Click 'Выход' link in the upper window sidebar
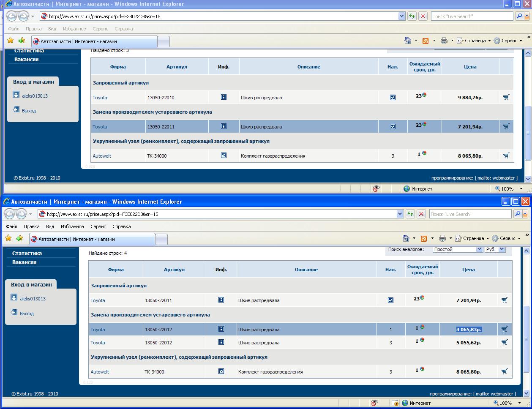The height and width of the screenshot is (409, 532). [x=29, y=111]
